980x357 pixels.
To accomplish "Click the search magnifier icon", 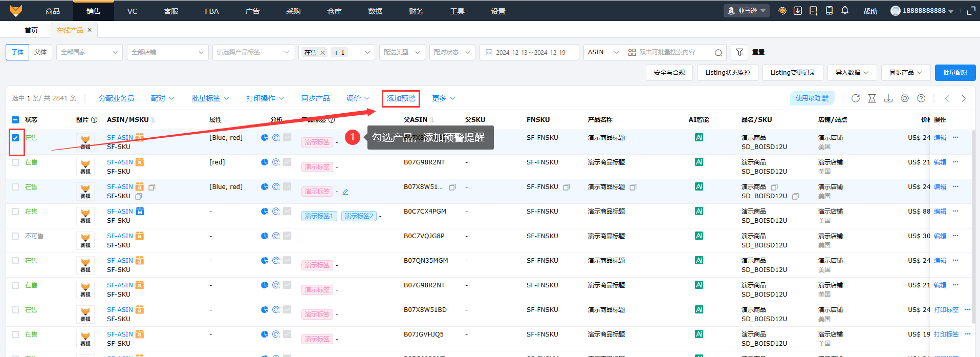I will (x=718, y=53).
